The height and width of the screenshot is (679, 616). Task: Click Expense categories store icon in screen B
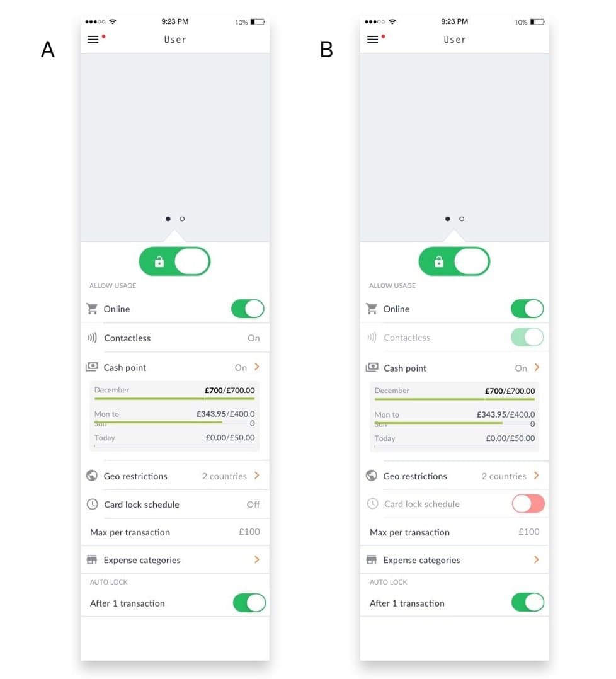(x=372, y=560)
